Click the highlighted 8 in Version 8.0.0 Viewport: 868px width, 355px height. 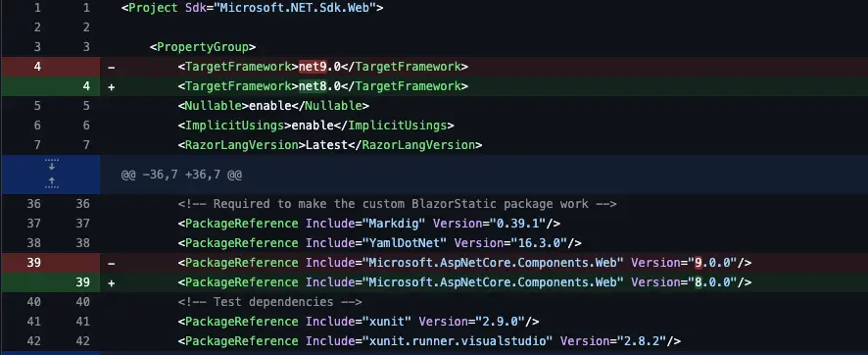[x=699, y=282]
